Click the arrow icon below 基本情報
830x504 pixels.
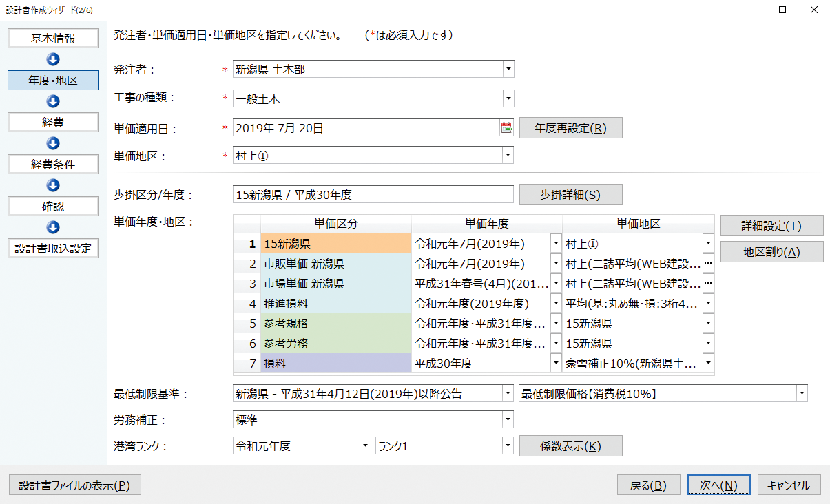(53, 59)
